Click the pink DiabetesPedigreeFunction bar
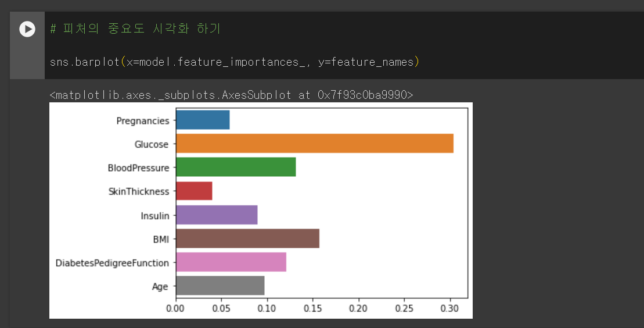The width and height of the screenshot is (644, 328). tap(231, 262)
